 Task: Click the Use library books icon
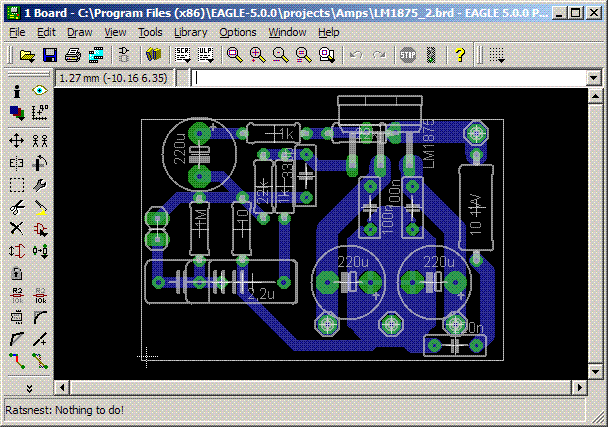(x=153, y=55)
